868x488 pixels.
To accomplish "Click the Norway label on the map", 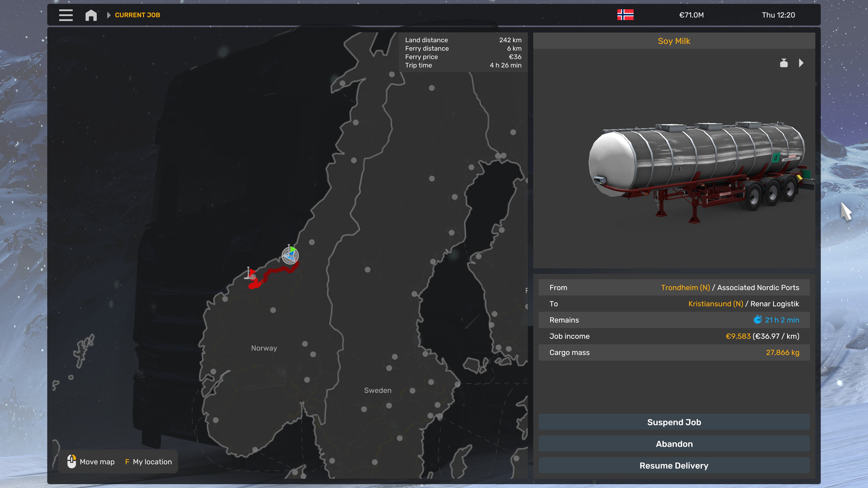I will [x=264, y=348].
